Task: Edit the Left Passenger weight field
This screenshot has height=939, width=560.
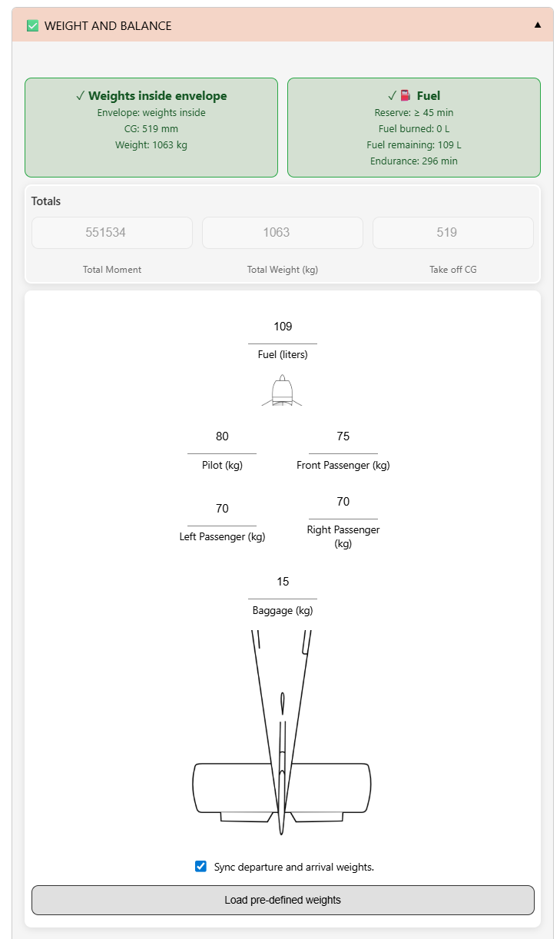Action: 222,509
